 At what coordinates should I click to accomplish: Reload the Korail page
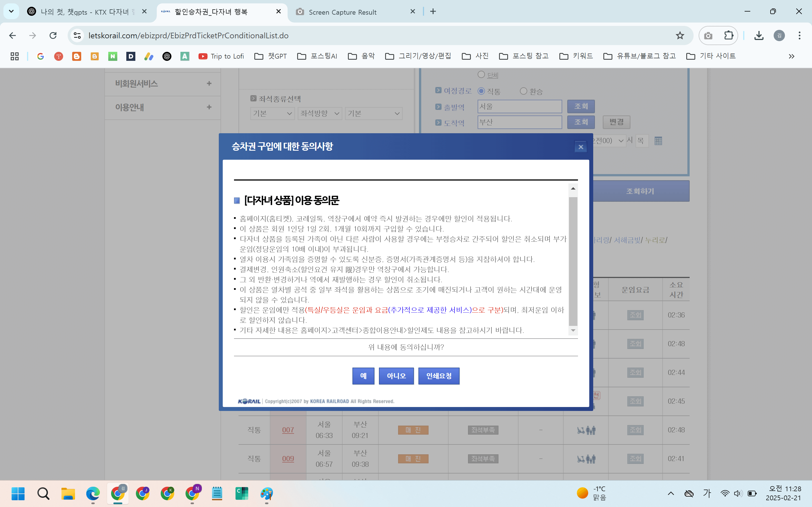(53, 35)
